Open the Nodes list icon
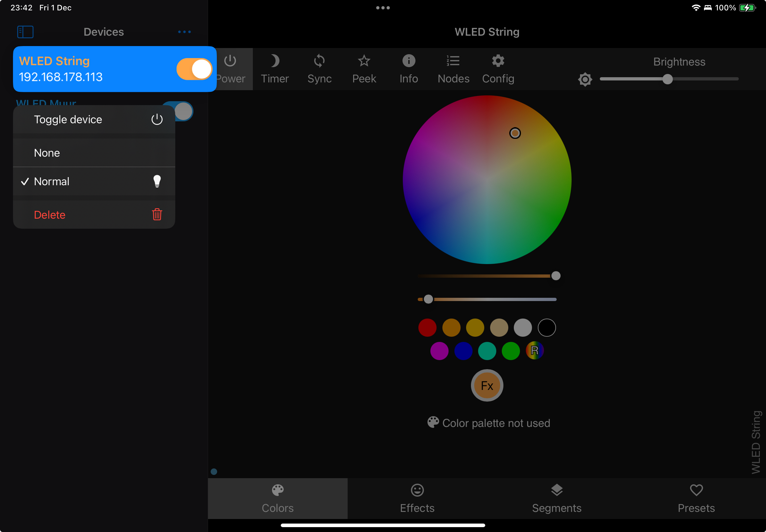This screenshot has width=766, height=532. click(x=453, y=69)
